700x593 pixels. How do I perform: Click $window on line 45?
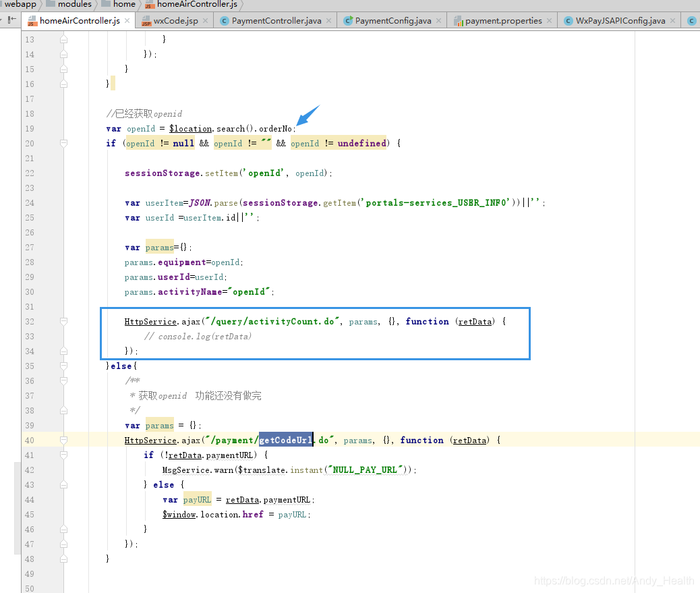click(179, 515)
